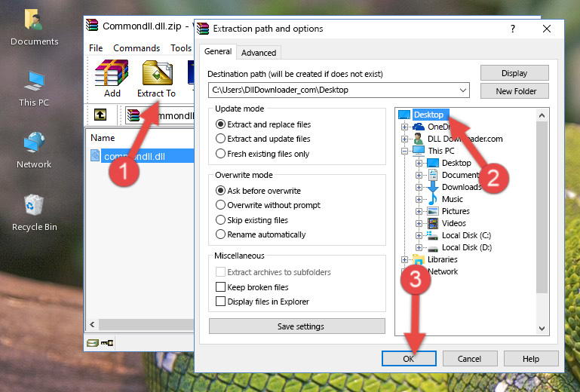The height and width of the screenshot is (392, 580).
Task: Open the destination path dropdown
Action: point(463,90)
